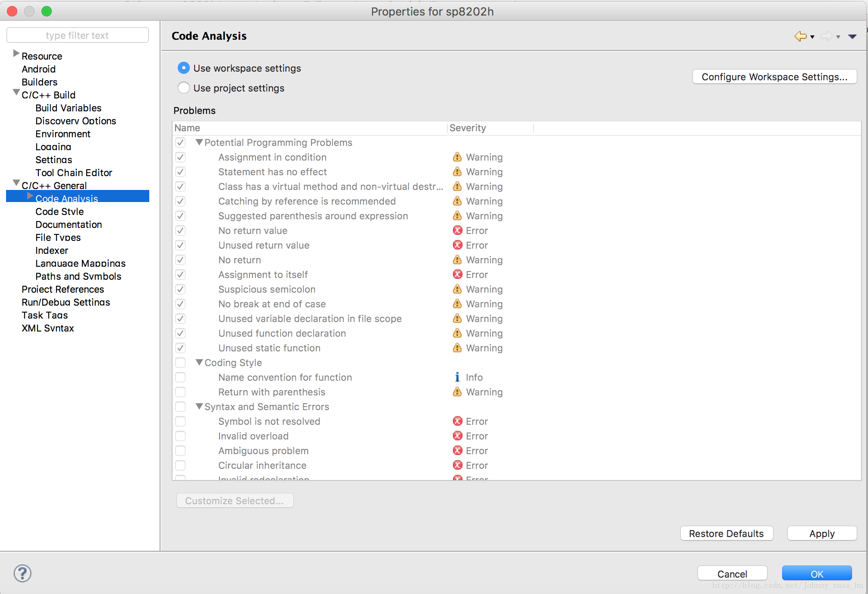Viewport: 868px width, 594px height.
Task: Click warning icon for No break at end of case
Action: [457, 304]
